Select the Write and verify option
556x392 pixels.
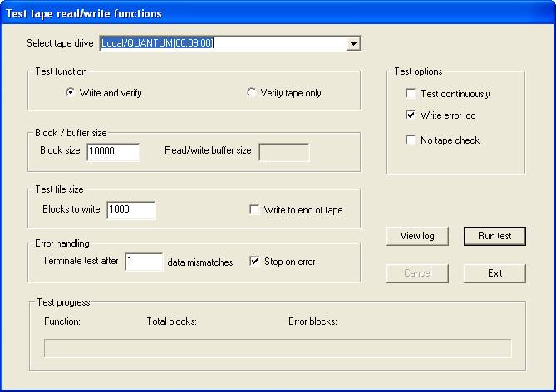(71, 93)
